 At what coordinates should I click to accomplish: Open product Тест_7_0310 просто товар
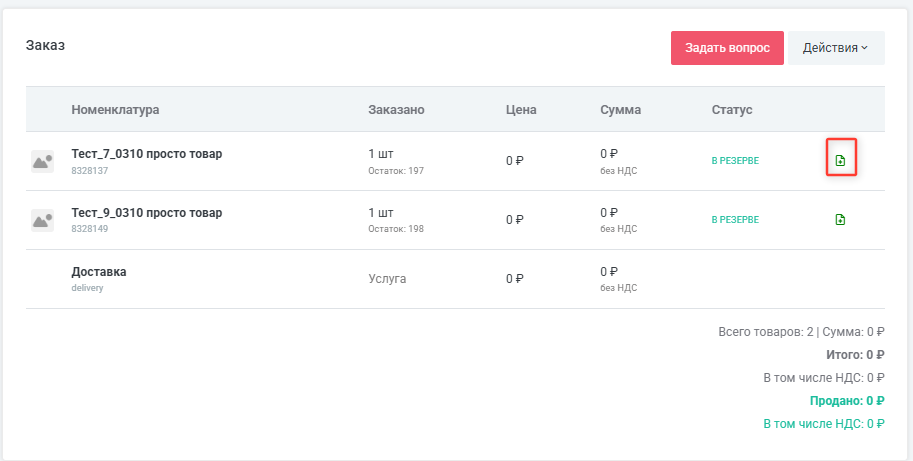tap(147, 154)
